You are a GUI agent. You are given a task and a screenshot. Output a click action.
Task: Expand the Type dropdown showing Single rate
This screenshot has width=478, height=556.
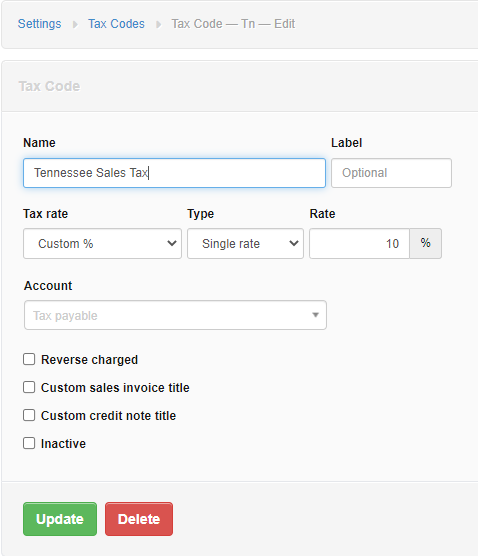[245, 244]
